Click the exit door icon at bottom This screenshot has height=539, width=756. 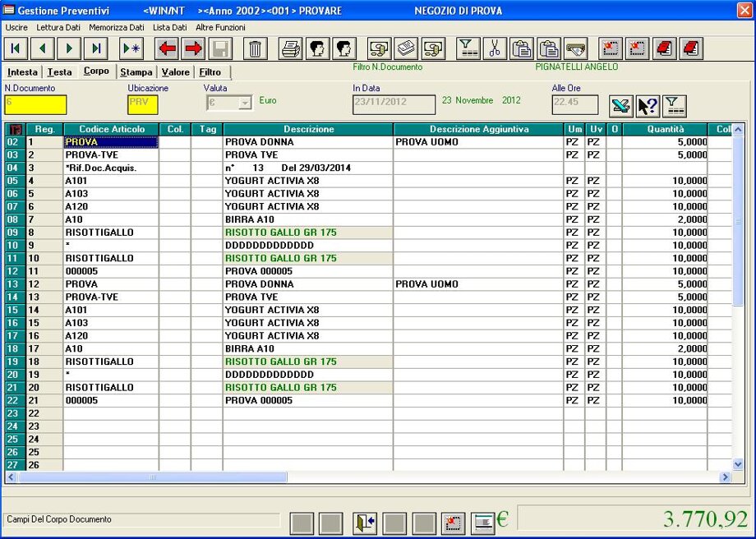click(365, 522)
